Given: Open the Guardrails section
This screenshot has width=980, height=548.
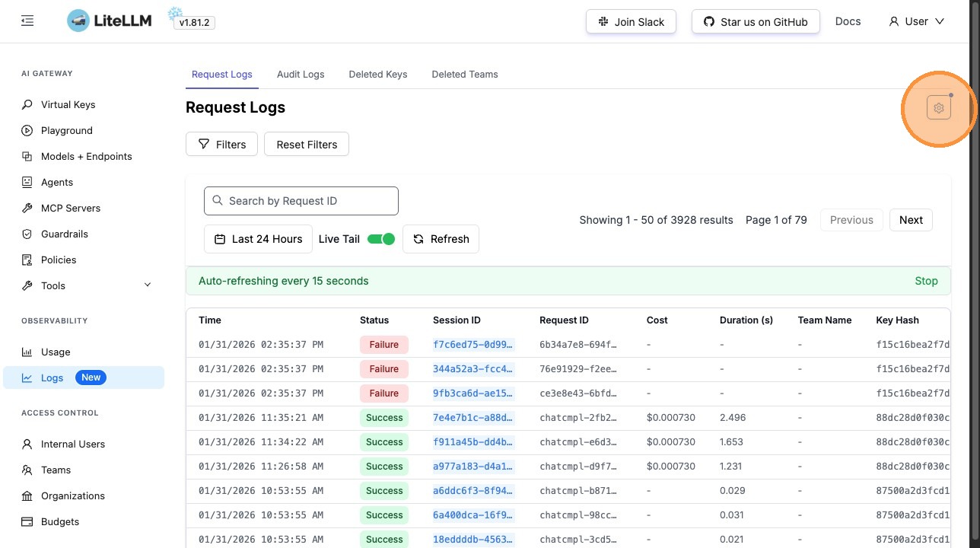Looking at the screenshot, I should coord(64,234).
